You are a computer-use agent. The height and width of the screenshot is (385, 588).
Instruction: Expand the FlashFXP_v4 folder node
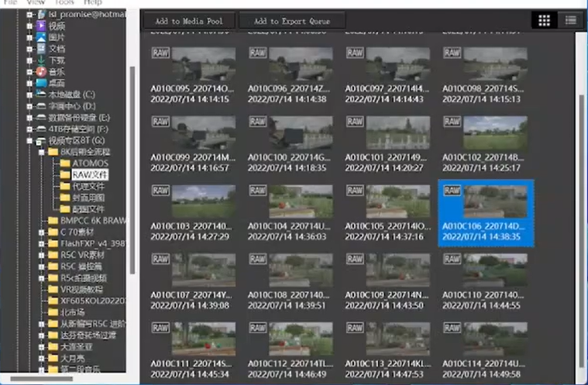click(x=41, y=243)
